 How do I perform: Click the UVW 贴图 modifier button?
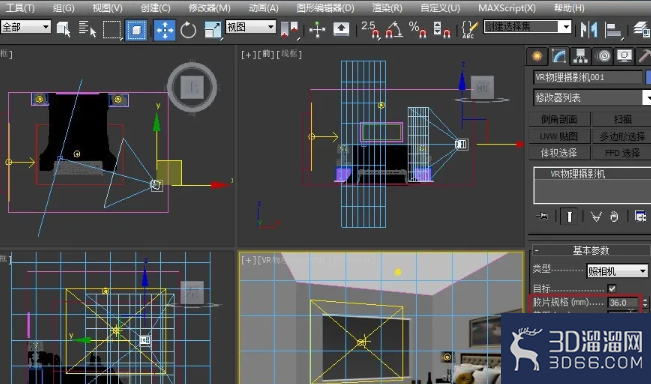(x=559, y=136)
